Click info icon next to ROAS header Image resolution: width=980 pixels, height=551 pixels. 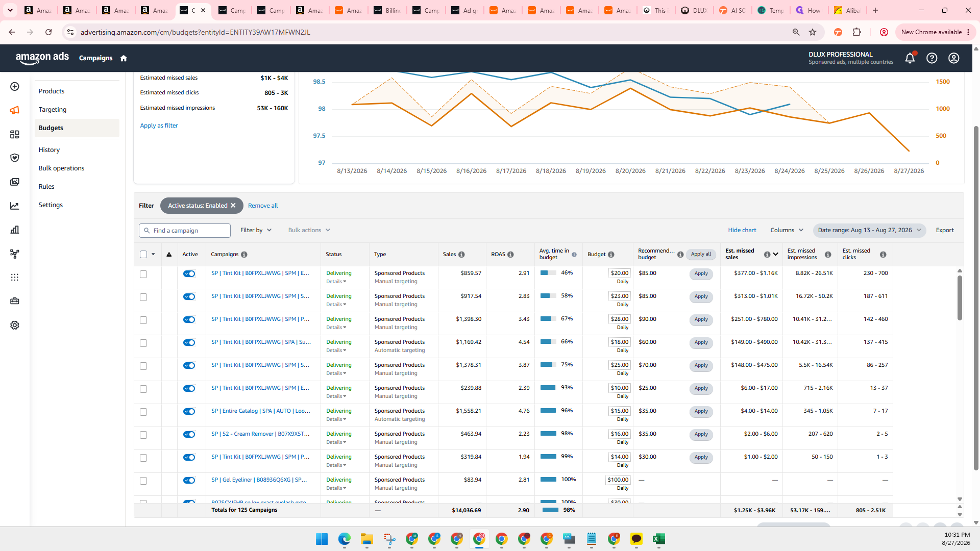coord(510,255)
